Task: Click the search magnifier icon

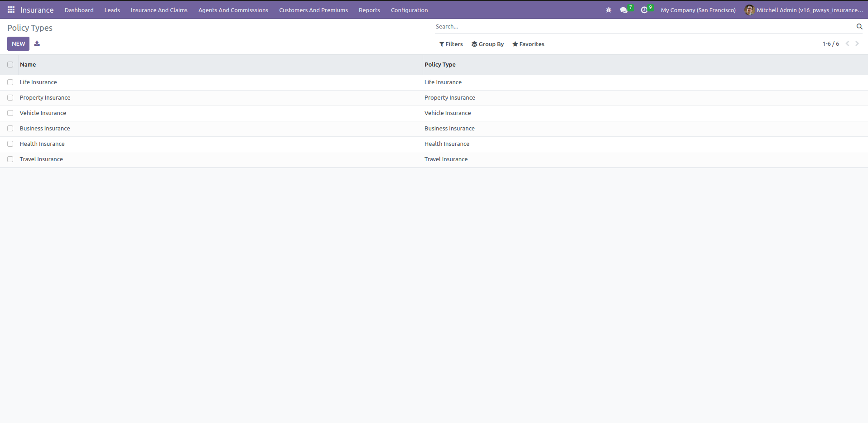Action: 859,27
